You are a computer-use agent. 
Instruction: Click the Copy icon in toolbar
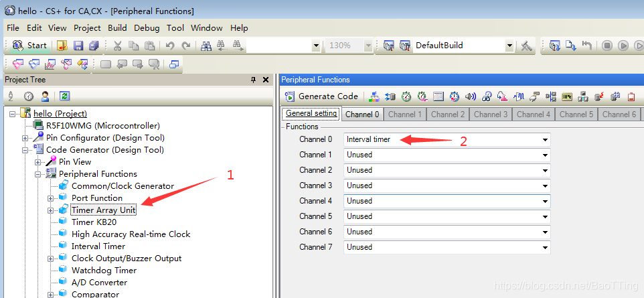133,46
